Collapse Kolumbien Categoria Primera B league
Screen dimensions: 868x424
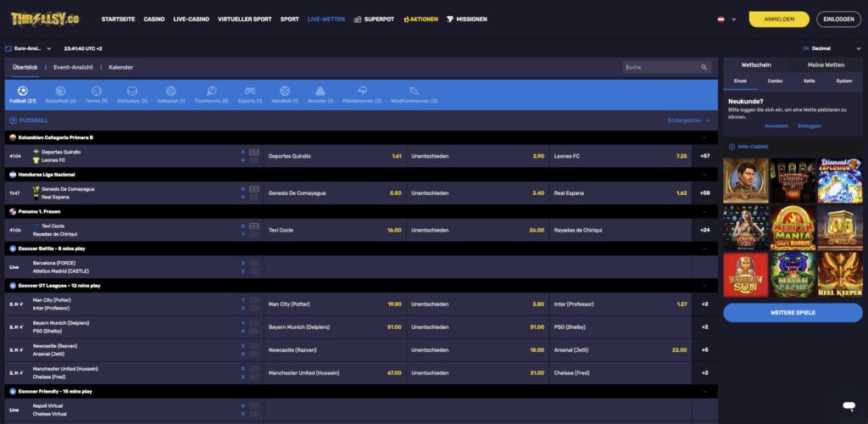(x=704, y=137)
